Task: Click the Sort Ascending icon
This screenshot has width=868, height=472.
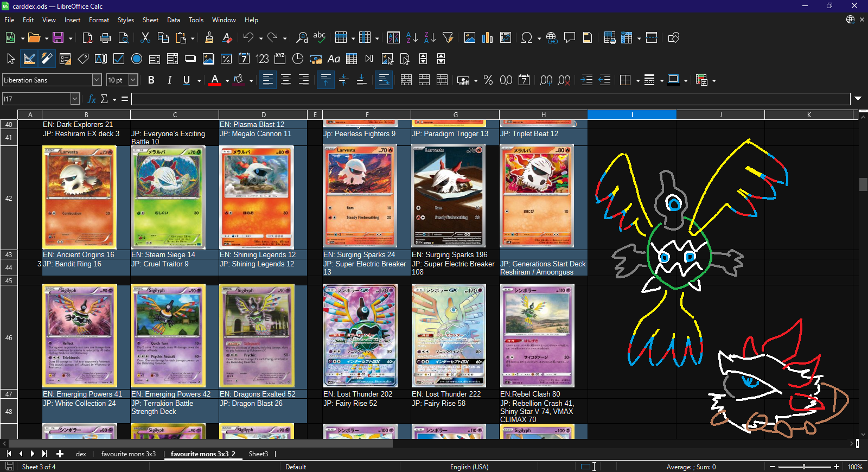Action: tap(412, 37)
